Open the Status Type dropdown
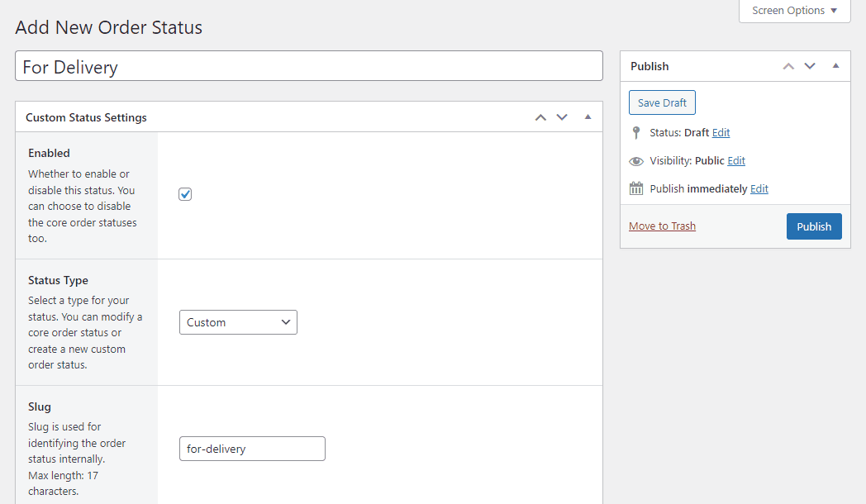866x504 pixels. point(238,322)
